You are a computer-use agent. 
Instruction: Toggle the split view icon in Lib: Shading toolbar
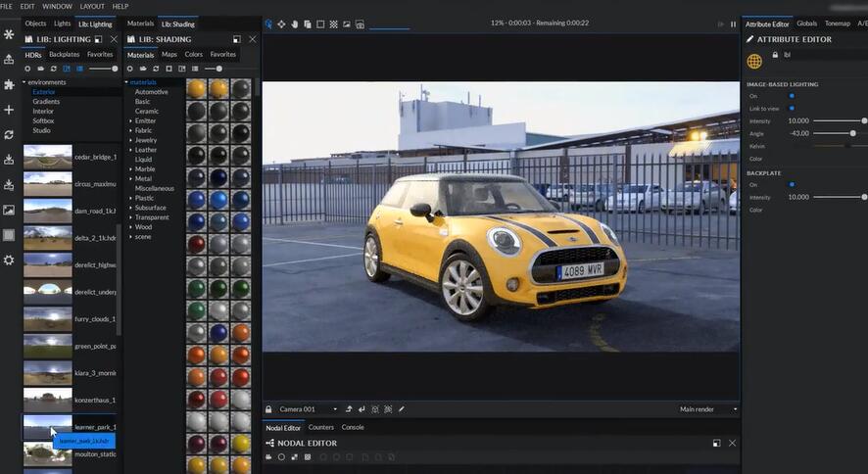click(182, 69)
